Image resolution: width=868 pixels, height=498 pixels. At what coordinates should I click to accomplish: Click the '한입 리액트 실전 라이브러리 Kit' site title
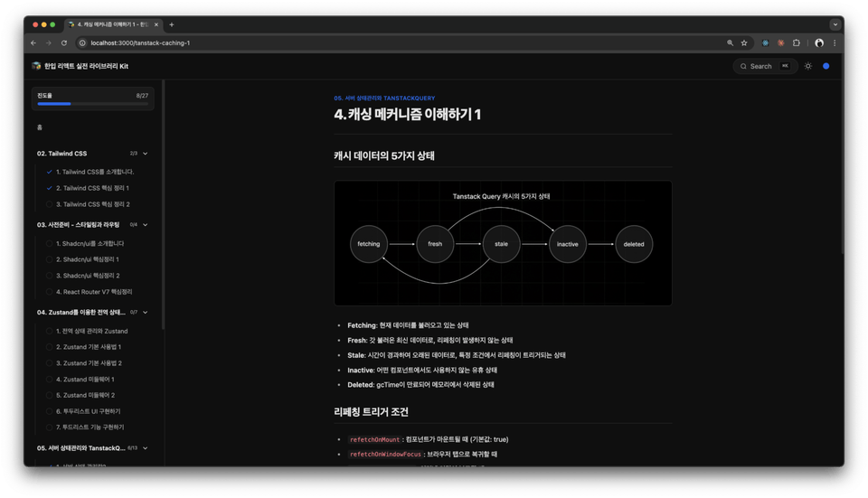point(87,66)
